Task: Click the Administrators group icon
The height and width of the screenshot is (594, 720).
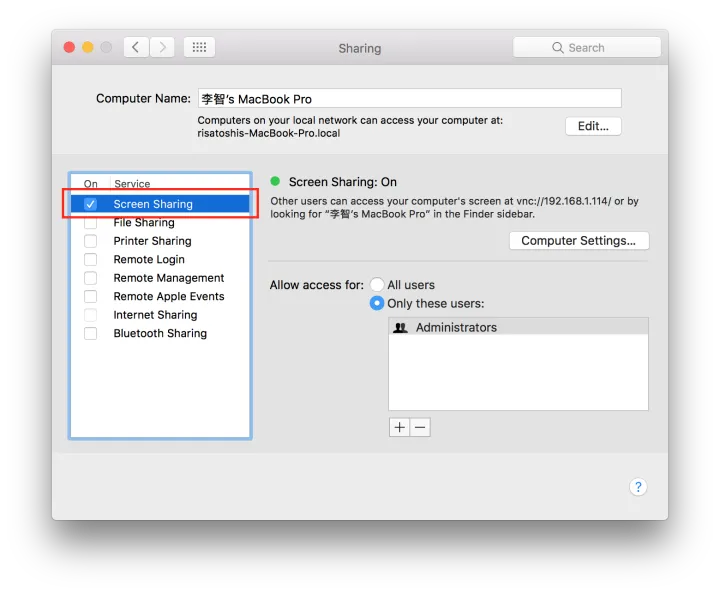Action: (x=400, y=328)
